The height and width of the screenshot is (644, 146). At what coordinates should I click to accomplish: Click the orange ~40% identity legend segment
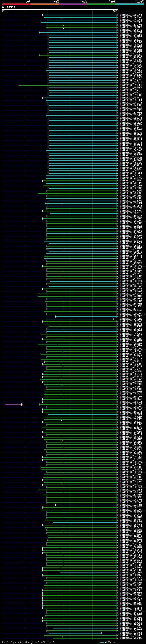point(45,4)
